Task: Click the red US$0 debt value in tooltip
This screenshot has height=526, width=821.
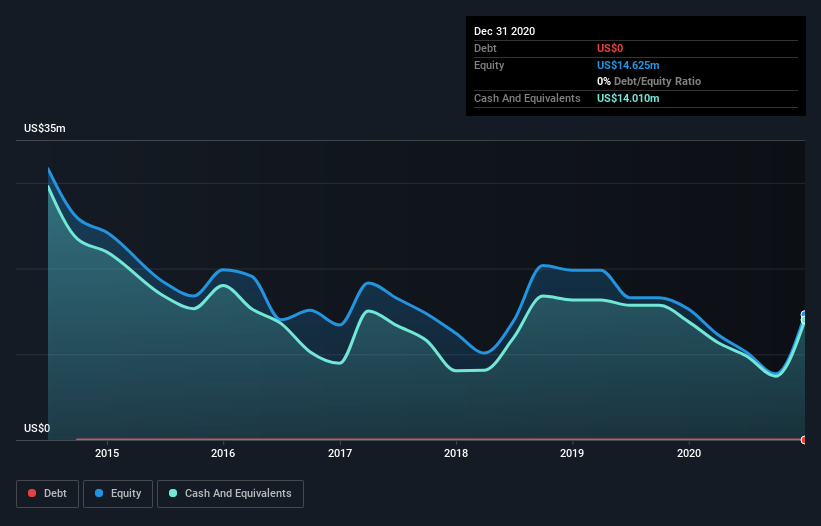Action: pos(610,48)
